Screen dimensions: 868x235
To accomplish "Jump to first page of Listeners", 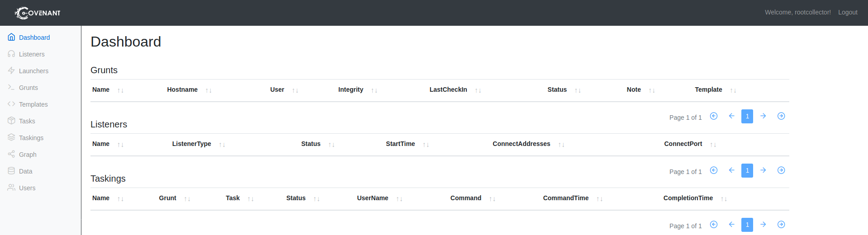I will click(x=714, y=170).
